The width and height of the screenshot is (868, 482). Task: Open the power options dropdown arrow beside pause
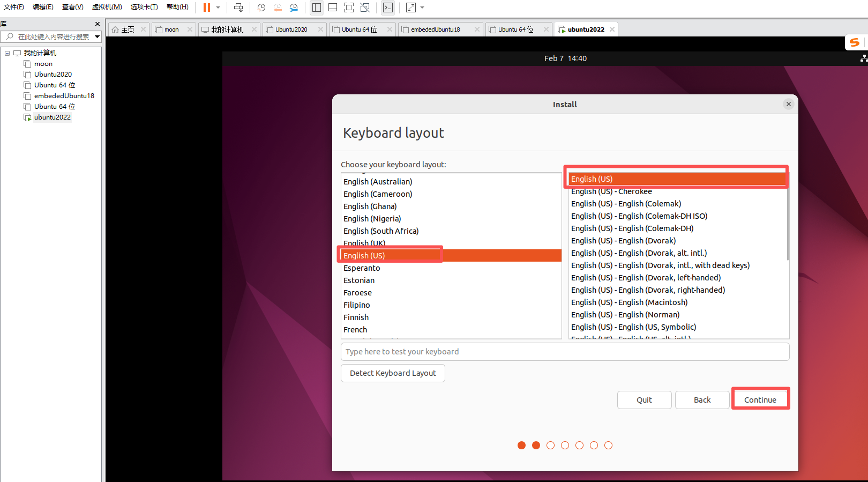pyautogui.click(x=218, y=8)
